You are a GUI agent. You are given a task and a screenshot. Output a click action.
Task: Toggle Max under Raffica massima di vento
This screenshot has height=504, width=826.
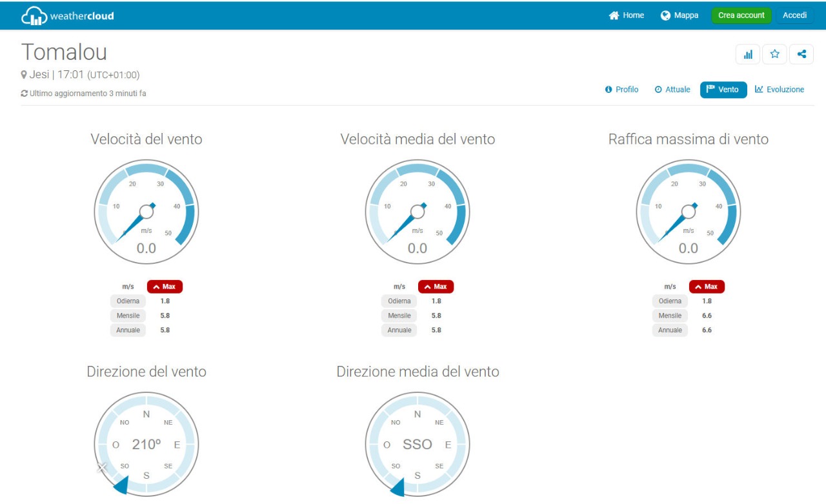(707, 287)
